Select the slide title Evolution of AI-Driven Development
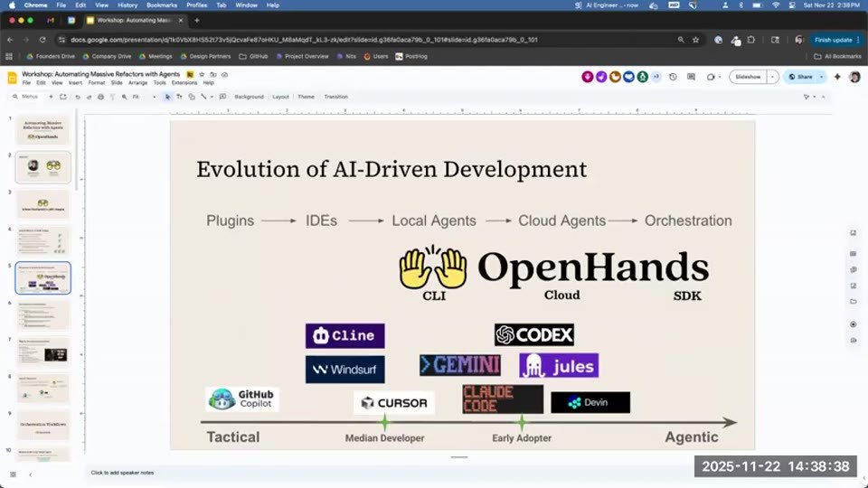Viewport: 868px width, 488px height. click(x=392, y=169)
